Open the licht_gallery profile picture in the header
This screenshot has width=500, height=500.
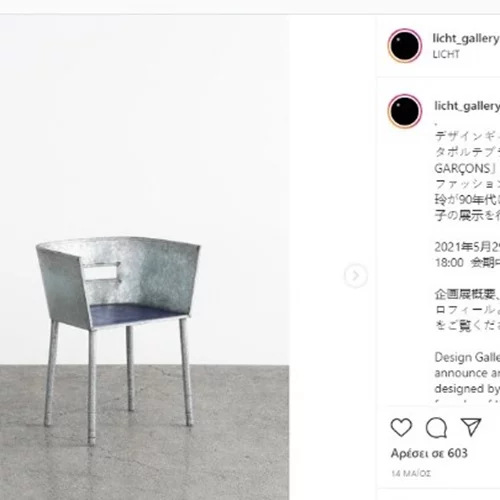pos(405,46)
